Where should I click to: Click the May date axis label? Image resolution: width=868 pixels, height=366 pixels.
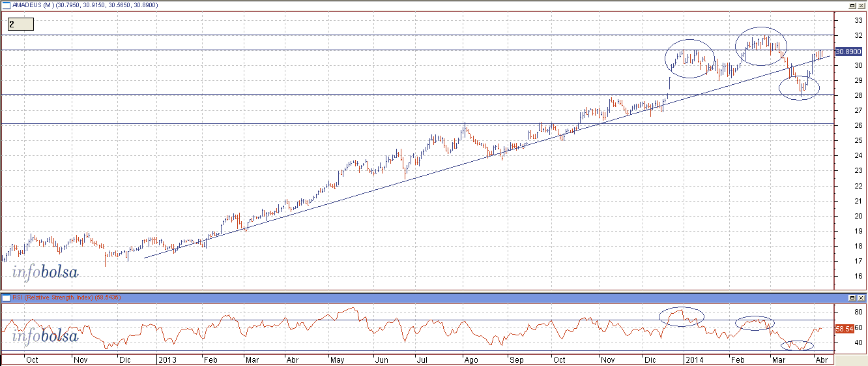point(337,359)
